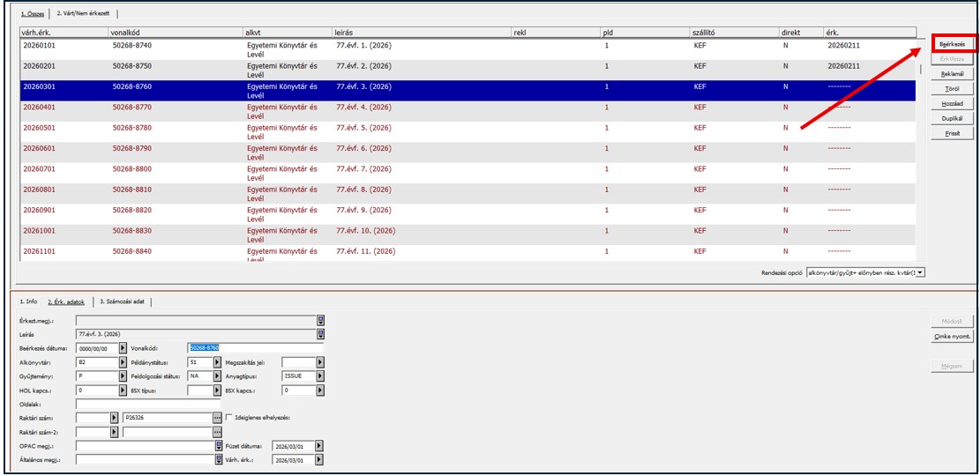
Task: Open the Érkezt.megj. note editor icon
Action: tap(320, 321)
